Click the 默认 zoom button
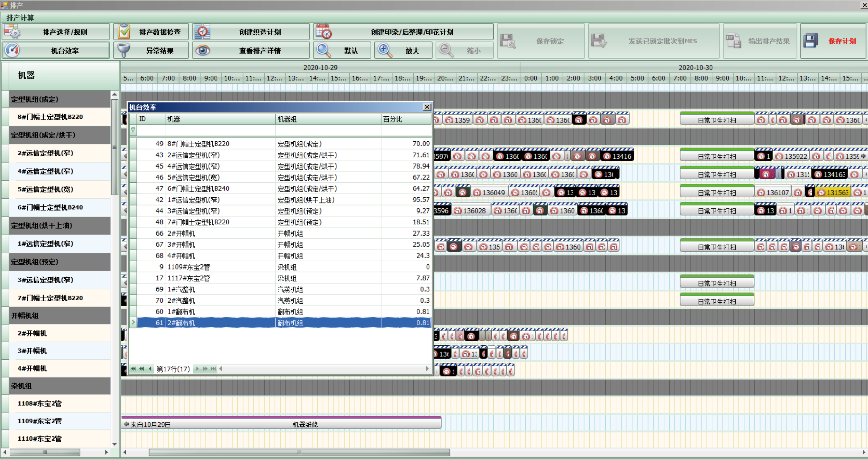 [342, 50]
